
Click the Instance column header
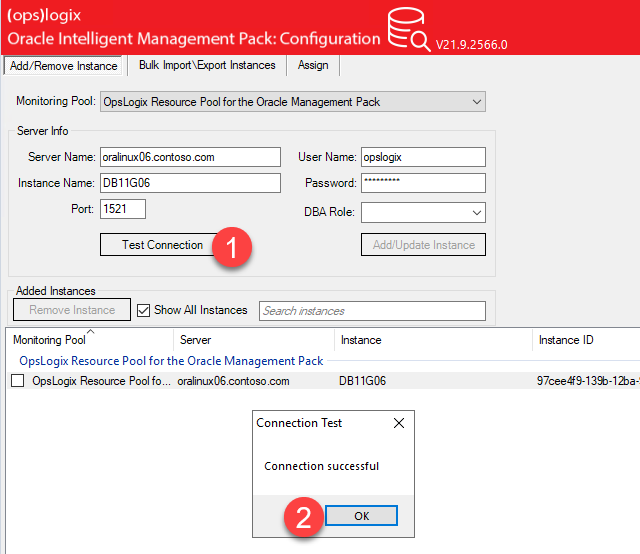pyautogui.click(x=433, y=340)
